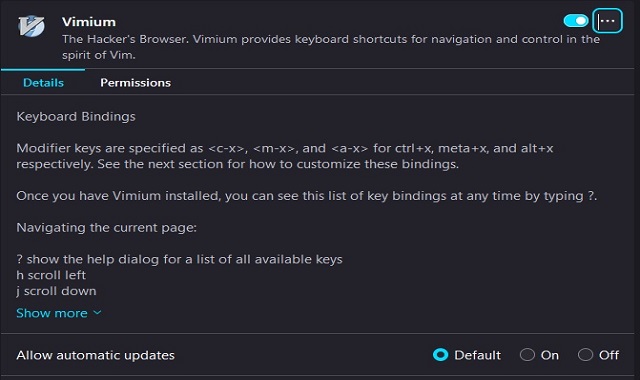The height and width of the screenshot is (380, 640).
Task: Switch to the Details tab
Action: [43, 82]
